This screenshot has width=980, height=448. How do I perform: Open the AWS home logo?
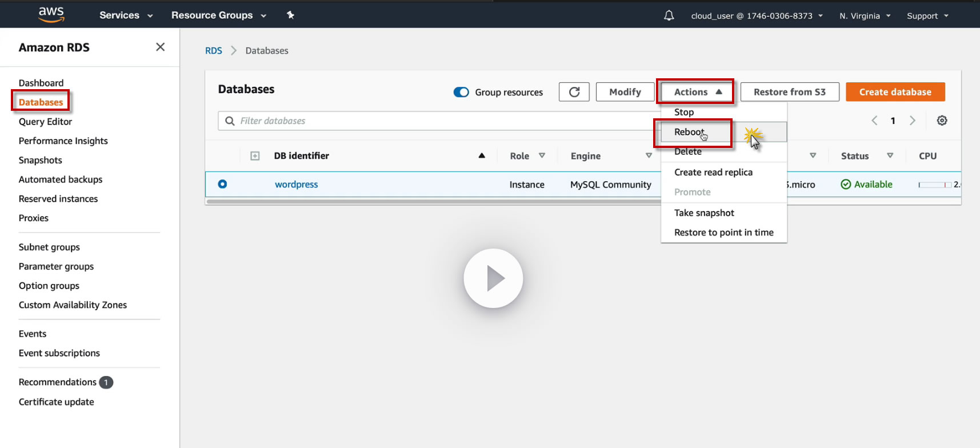pos(51,14)
